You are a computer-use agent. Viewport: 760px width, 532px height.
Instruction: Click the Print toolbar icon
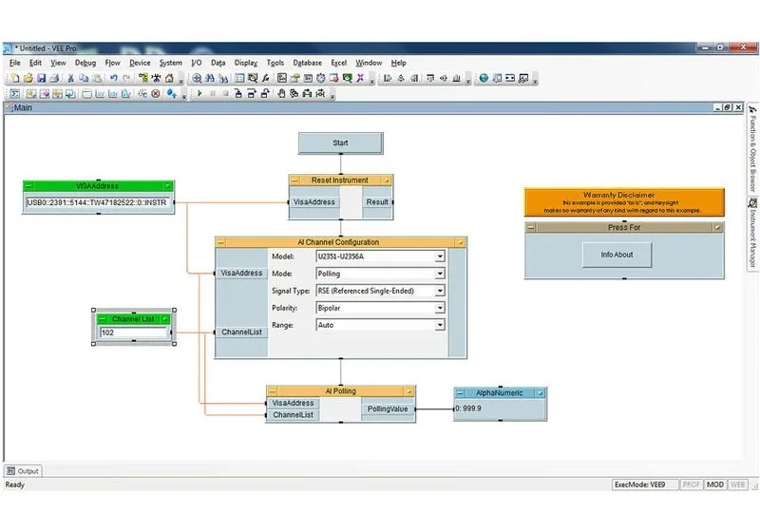[x=54, y=78]
